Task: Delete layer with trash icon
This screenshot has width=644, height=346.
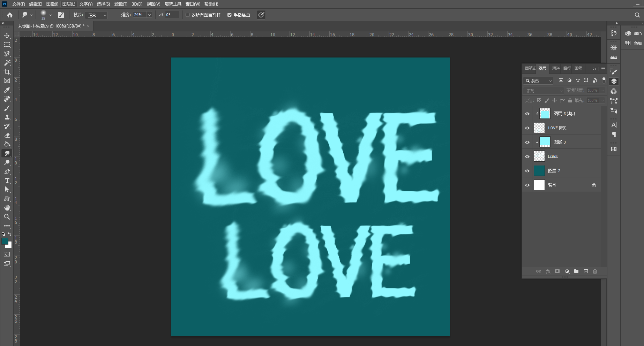Action: click(x=595, y=271)
